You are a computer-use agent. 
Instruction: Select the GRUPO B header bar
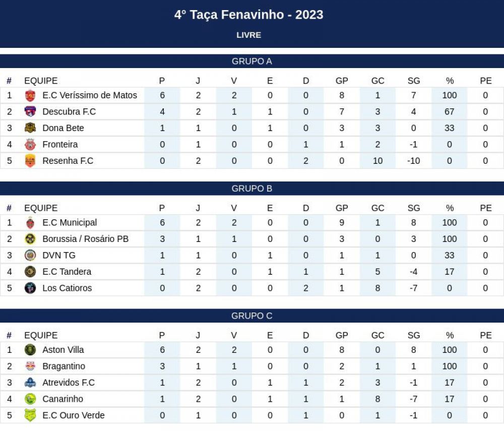click(x=252, y=189)
